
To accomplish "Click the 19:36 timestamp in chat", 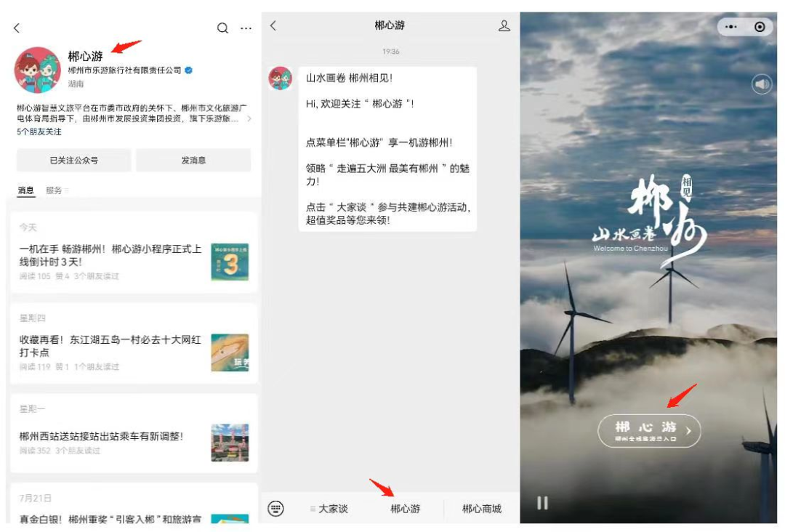I will pyautogui.click(x=391, y=52).
